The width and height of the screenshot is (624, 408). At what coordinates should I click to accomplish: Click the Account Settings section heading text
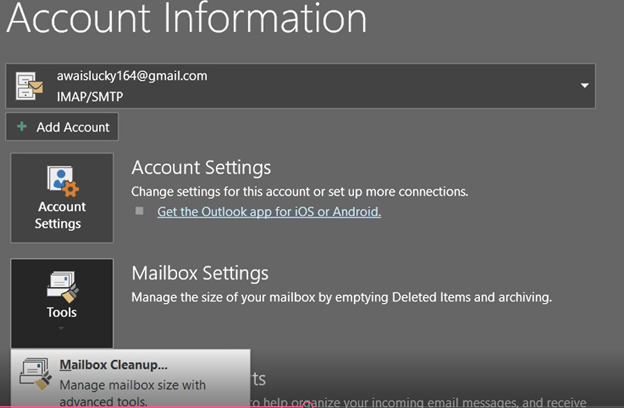point(201,168)
